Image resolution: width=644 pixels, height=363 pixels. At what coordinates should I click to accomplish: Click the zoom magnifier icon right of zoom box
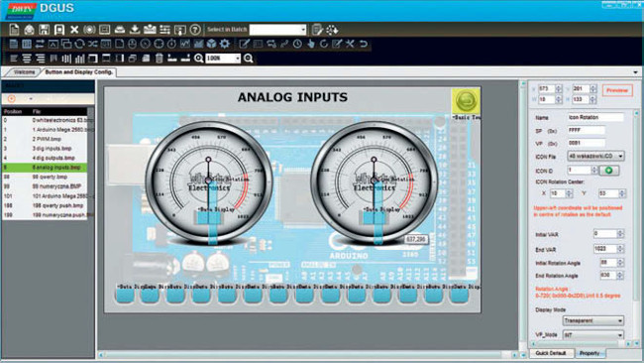248,59
